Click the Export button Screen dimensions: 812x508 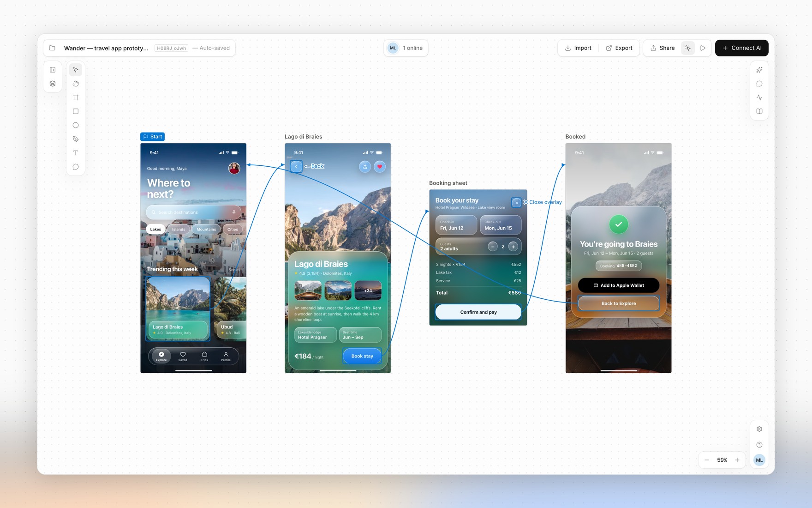[619, 48]
